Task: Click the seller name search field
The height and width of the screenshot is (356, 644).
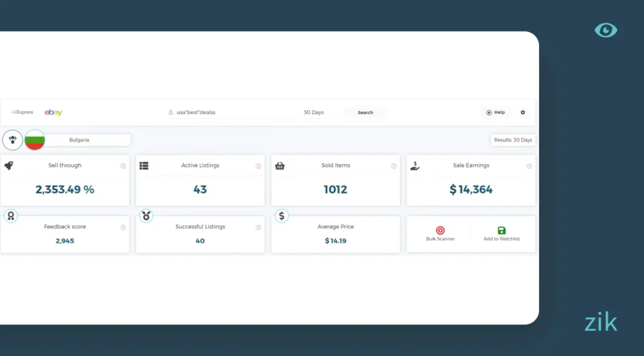Action: pyautogui.click(x=233, y=113)
